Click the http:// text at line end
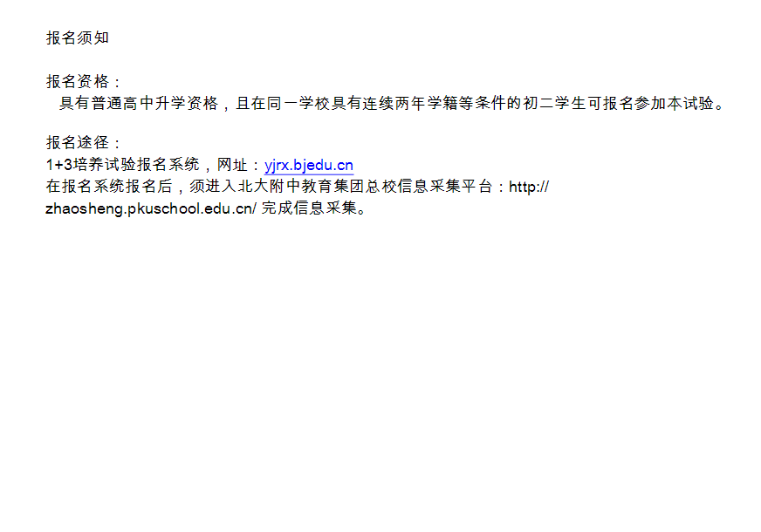Image resolution: width=761 pixels, height=532 pixels. [529, 187]
